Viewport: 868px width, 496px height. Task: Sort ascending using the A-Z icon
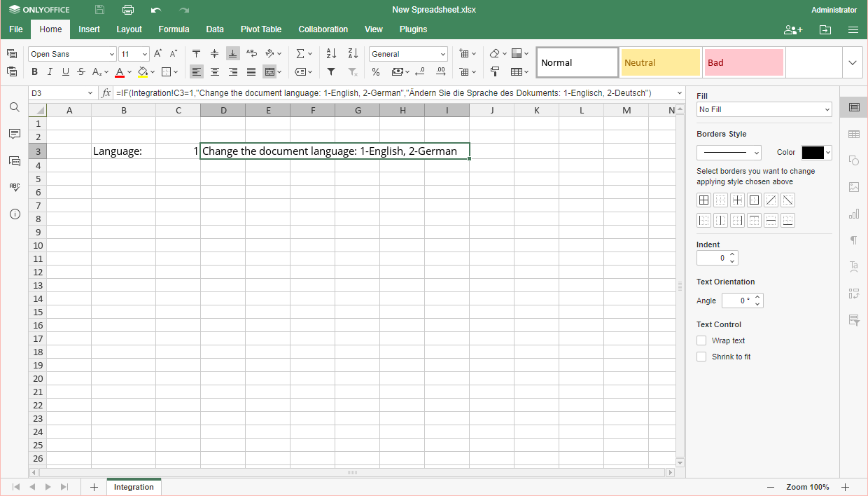point(332,54)
